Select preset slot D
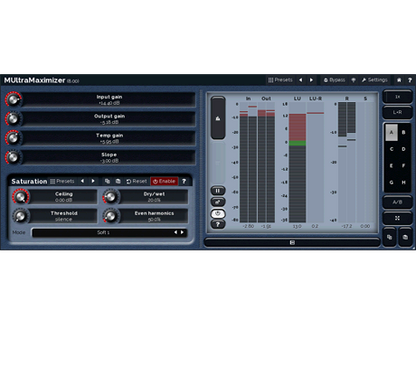Image resolution: width=416 pixels, height=376 pixels. [x=404, y=149]
